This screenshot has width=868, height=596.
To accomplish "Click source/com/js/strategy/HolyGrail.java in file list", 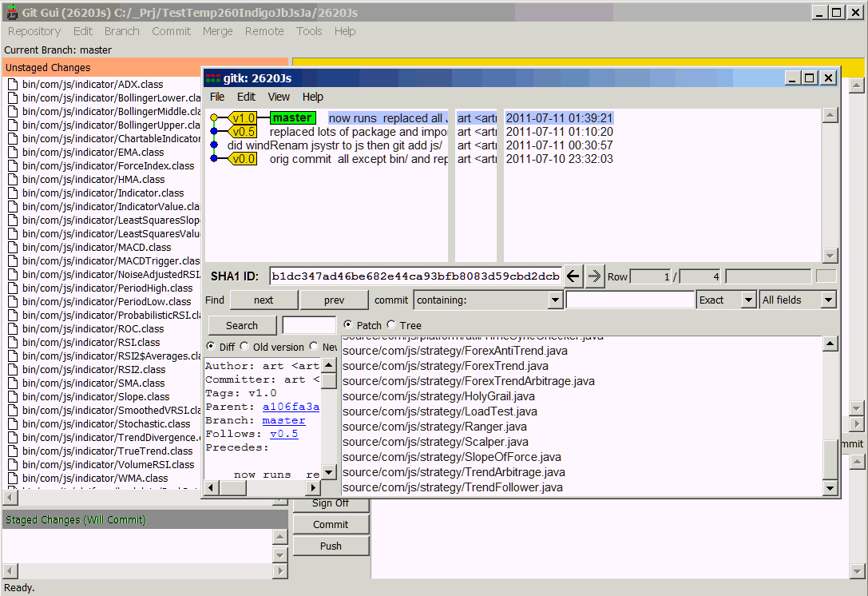I will (x=438, y=396).
